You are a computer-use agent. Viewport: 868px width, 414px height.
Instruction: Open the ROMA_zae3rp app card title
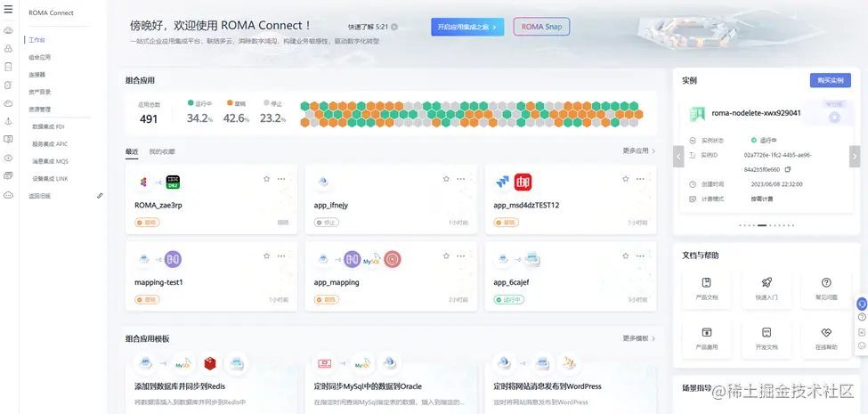(x=158, y=206)
